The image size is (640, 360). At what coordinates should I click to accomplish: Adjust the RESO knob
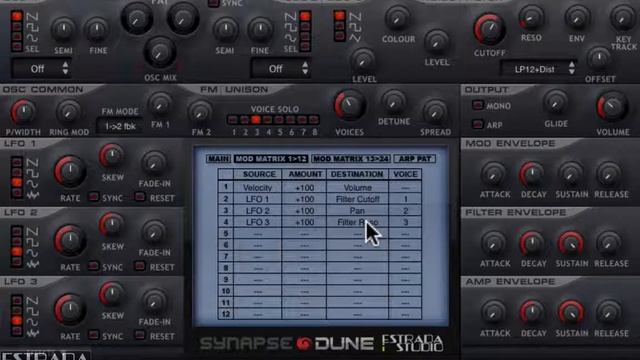531,17
